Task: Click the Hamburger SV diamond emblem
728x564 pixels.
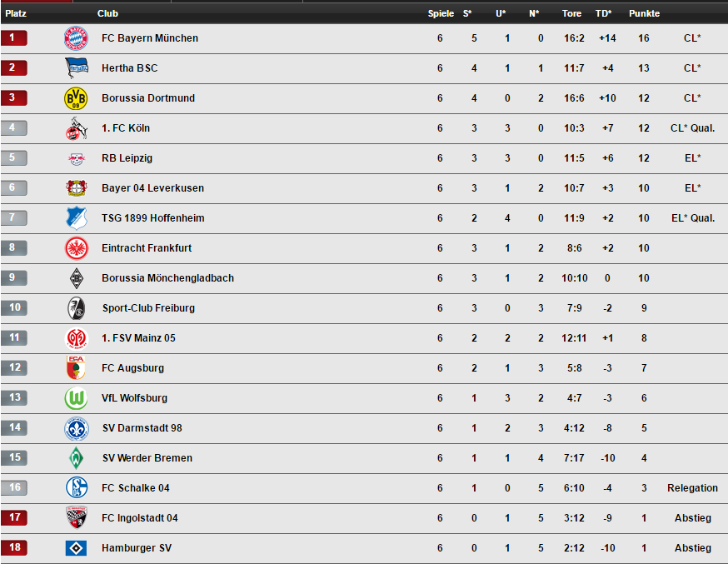Action: 76,548
